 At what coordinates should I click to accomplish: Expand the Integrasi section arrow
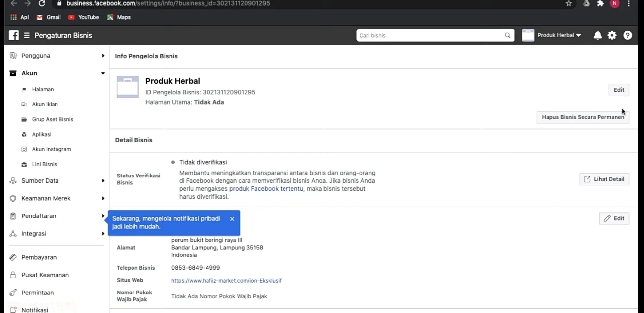pyautogui.click(x=103, y=234)
